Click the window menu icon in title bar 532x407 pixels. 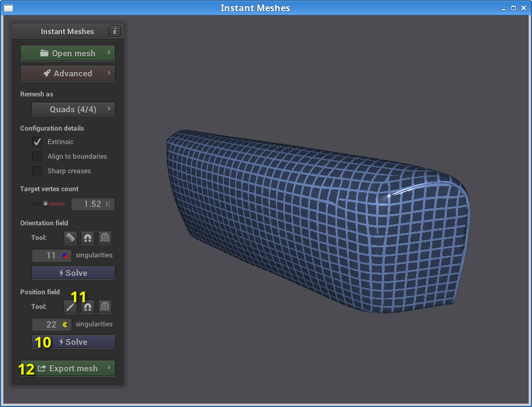coord(8,8)
